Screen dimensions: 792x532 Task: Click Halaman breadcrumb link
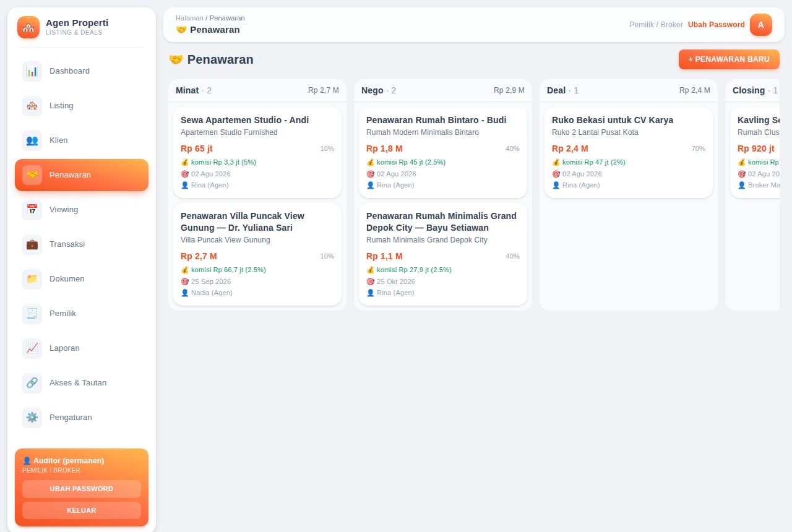189,18
